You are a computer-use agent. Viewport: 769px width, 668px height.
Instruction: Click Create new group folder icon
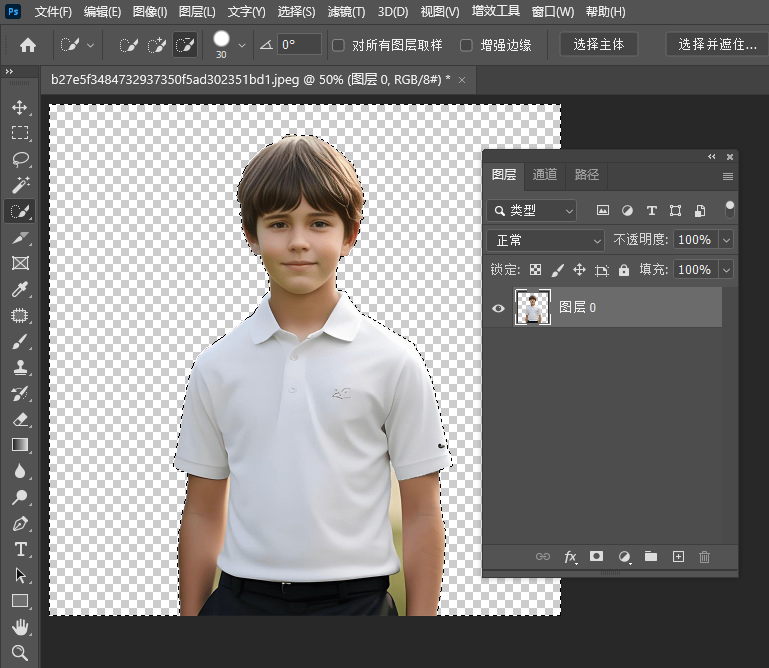(651, 556)
